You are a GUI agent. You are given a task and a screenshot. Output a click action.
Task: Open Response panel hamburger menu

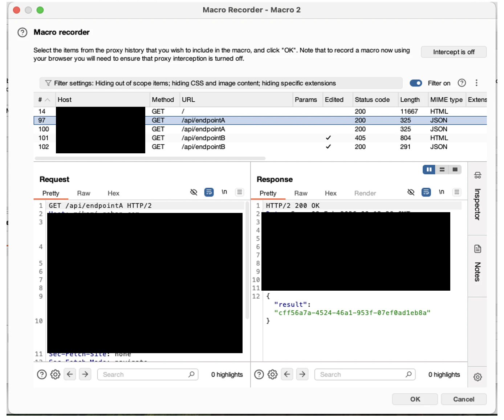pos(457,192)
